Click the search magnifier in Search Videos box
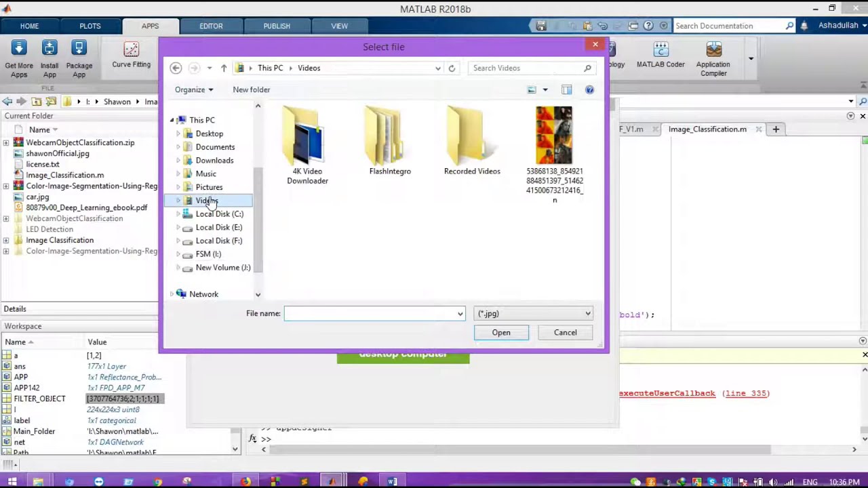This screenshot has width=868, height=488. (x=587, y=68)
